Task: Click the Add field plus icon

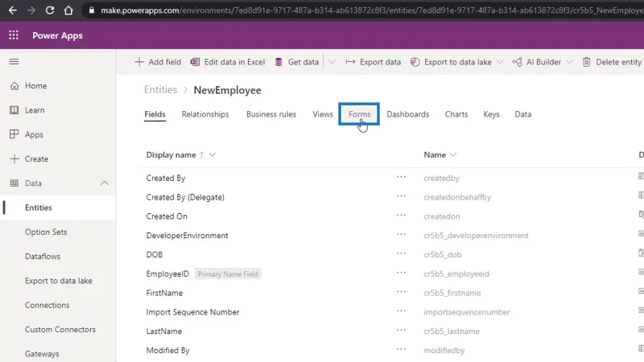Action: (x=139, y=62)
